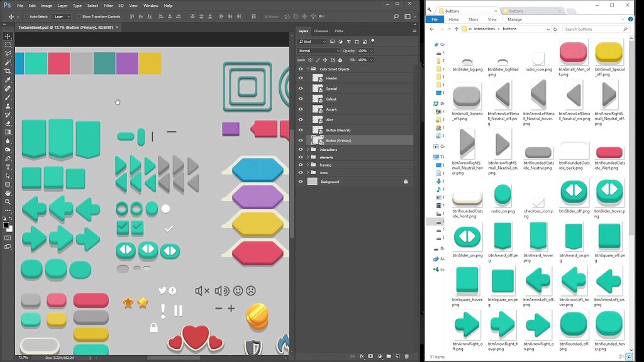Screen dimensions: 644x362
Task: Click the Lasso tool icon
Action: pyautogui.click(x=8, y=53)
